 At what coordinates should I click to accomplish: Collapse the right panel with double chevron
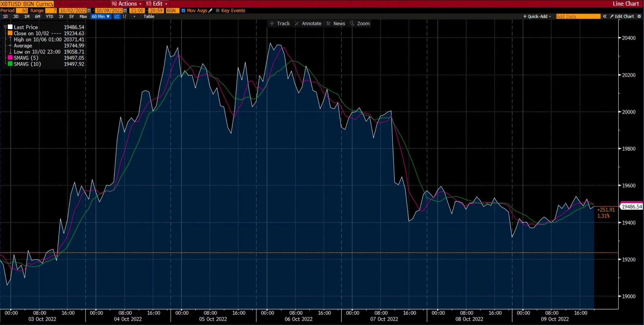coord(605,17)
